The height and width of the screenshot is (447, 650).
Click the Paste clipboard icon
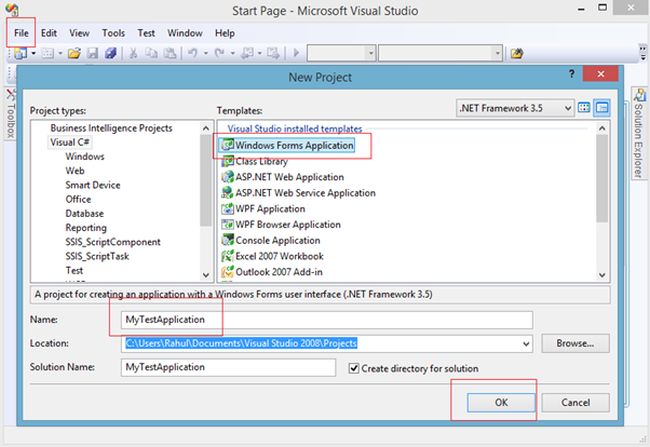pyautogui.click(x=170, y=53)
